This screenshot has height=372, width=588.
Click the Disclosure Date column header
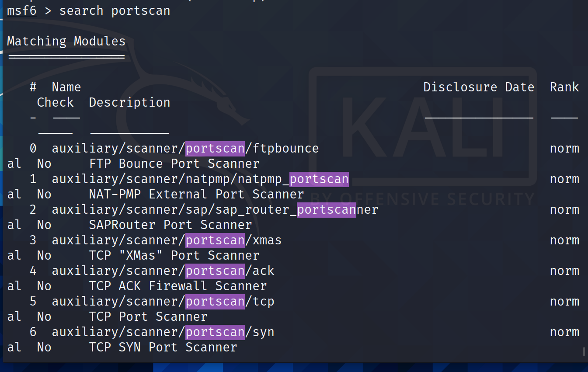coord(479,87)
